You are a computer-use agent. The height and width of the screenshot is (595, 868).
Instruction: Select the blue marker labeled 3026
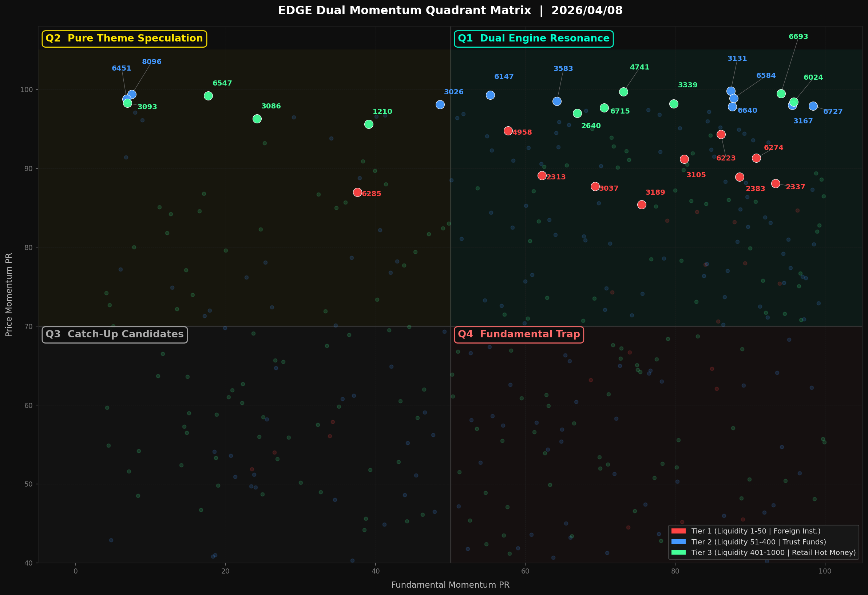(440, 104)
